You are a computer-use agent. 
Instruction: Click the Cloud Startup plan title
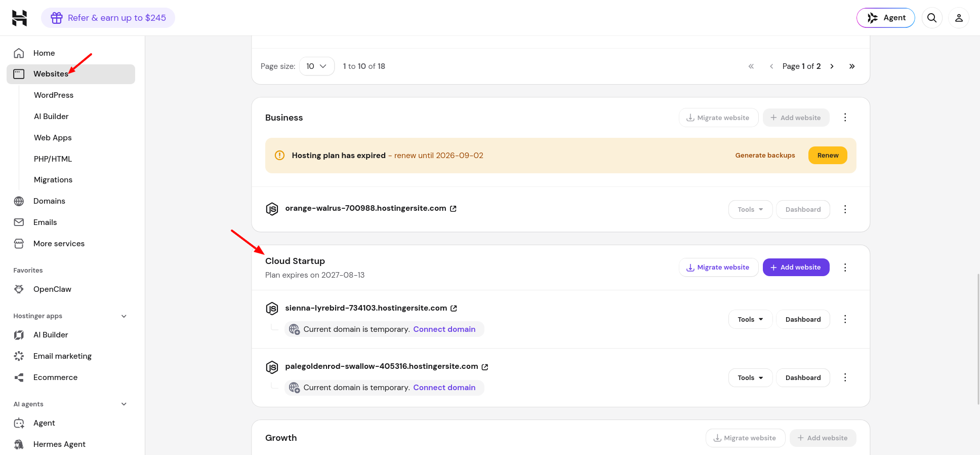[x=295, y=261]
